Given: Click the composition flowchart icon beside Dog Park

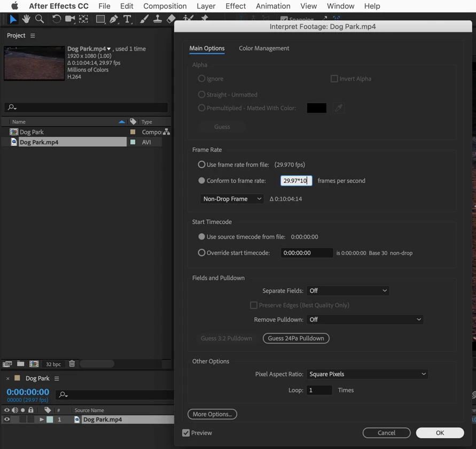Looking at the screenshot, I should pos(166,132).
